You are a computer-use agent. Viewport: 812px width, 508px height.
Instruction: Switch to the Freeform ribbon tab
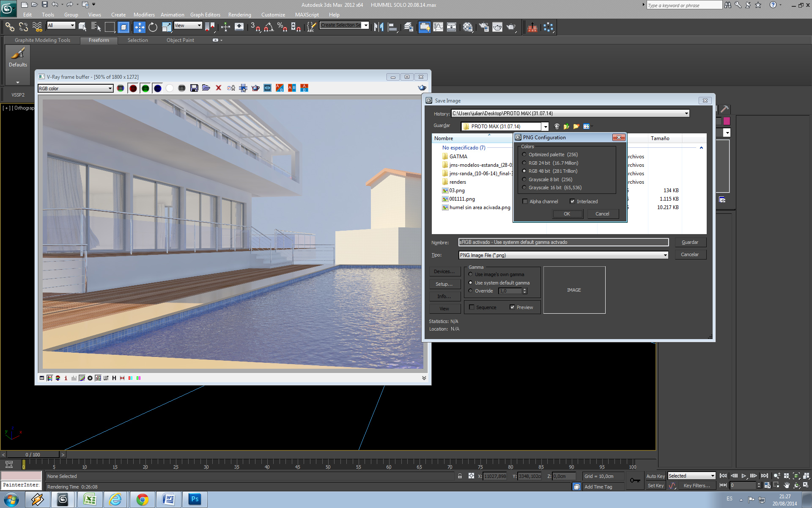[x=99, y=40]
